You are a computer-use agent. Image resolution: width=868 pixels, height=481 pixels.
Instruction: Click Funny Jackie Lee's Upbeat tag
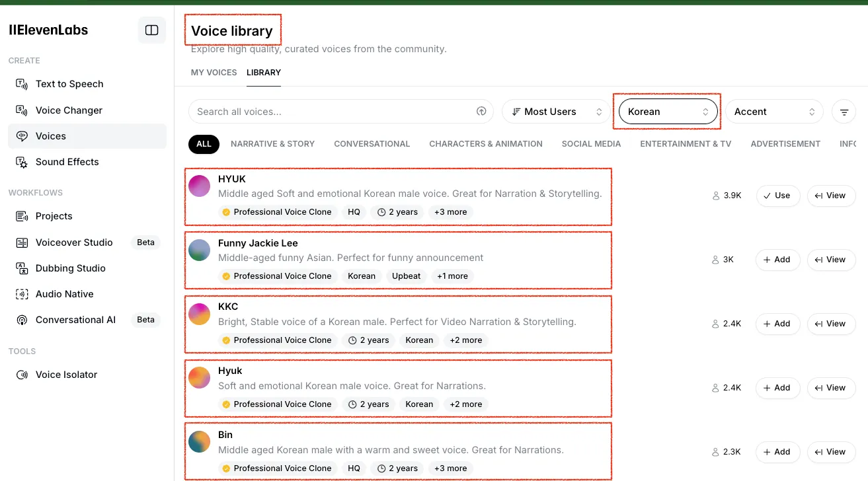tap(406, 276)
